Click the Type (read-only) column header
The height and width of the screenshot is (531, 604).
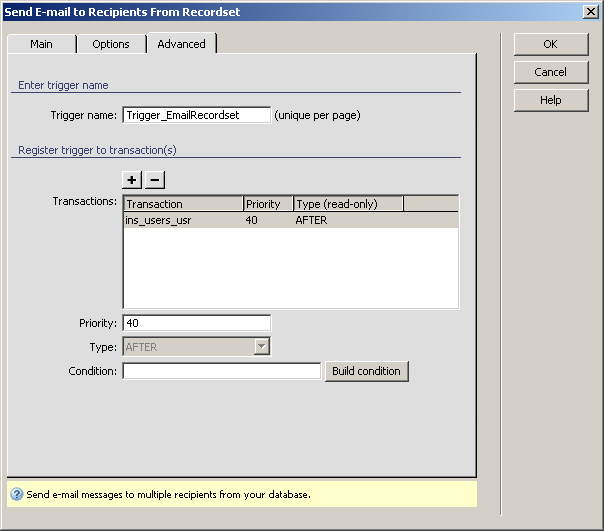click(348, 204)
